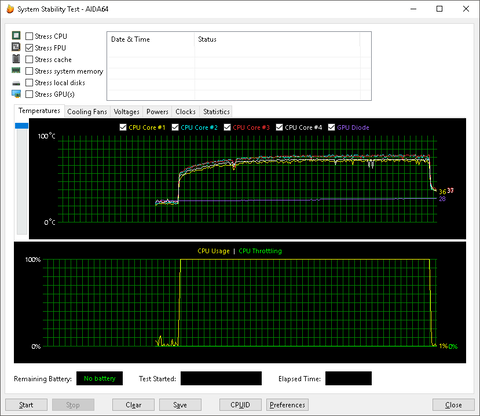Image resolution: width=480 pixels, height=416 pixels.
Task: Enable Stress system memory checkbox
Action: (29, 71)
